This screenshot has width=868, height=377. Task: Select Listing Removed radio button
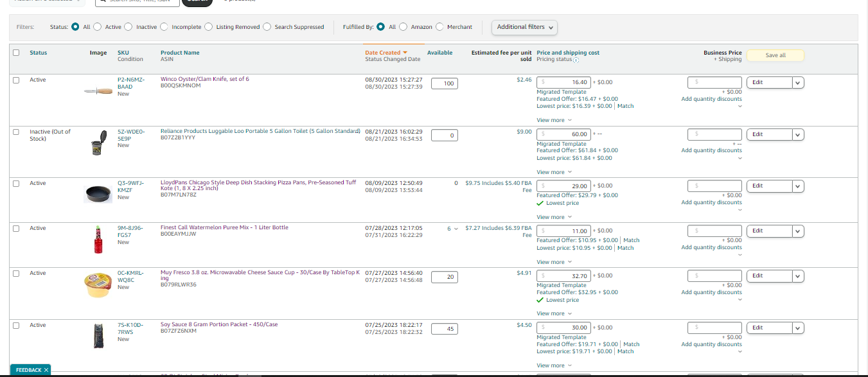pos(208,27)
